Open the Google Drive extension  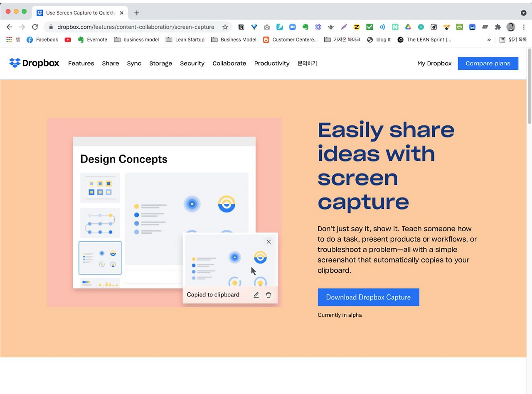tap(408, 27)
